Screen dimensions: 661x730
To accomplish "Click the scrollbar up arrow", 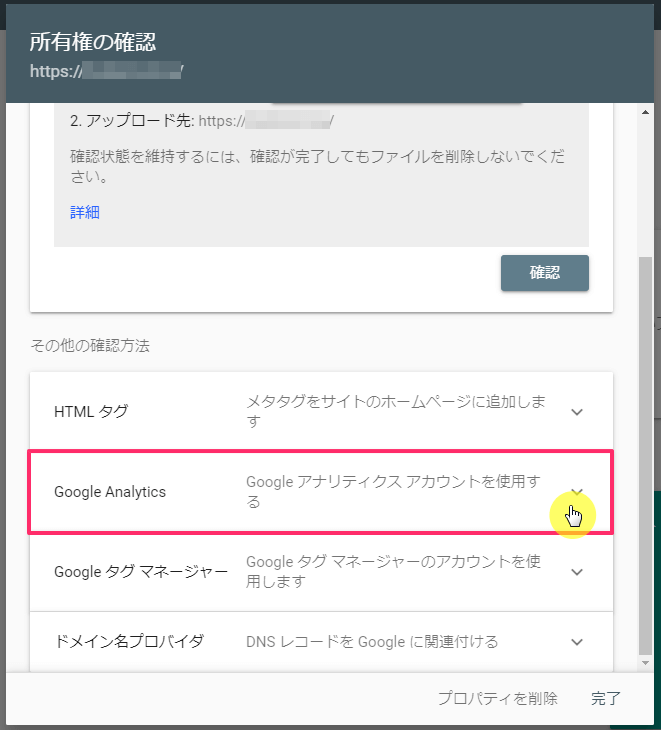I will click(645, 112).
